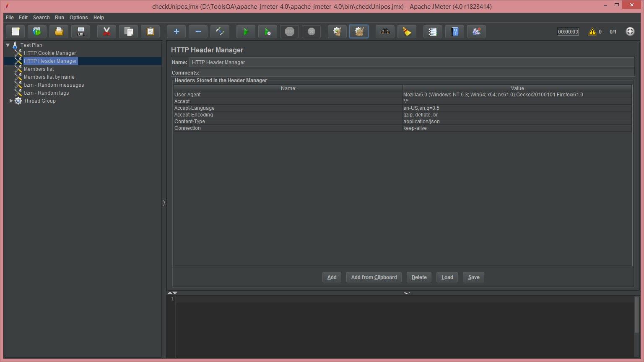The height and width of the screenshot is (362, 644).
Task: Click the Thread Group gear icon
Action: point(18,101)
